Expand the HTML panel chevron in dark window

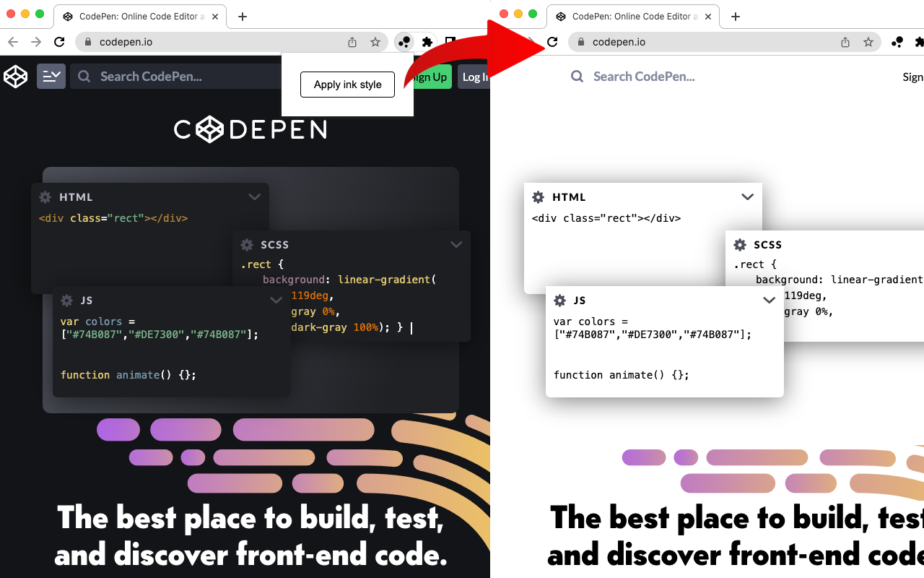point(254,197)
